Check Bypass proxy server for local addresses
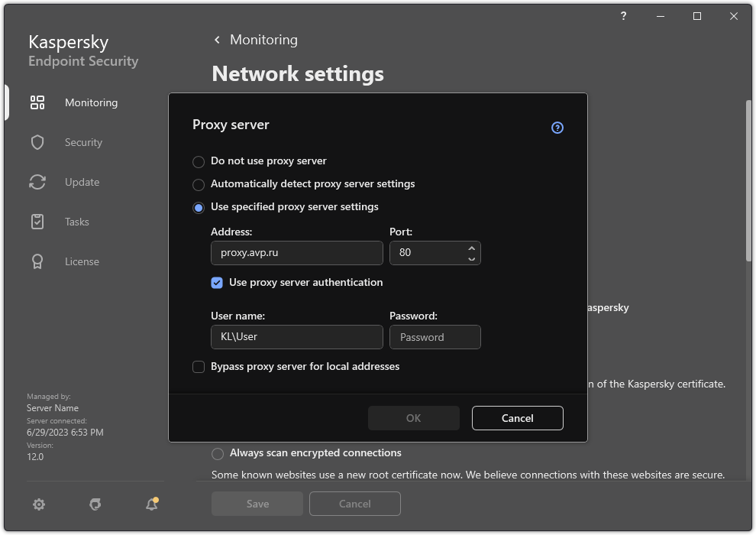Screen dimensions: 756x535 pyautogui.click(x=199, y=366)
